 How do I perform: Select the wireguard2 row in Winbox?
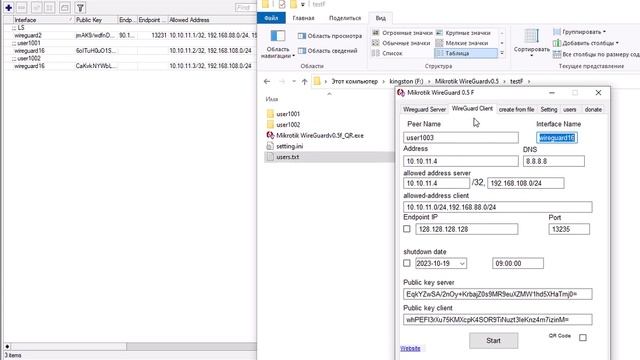coord(130,36)
